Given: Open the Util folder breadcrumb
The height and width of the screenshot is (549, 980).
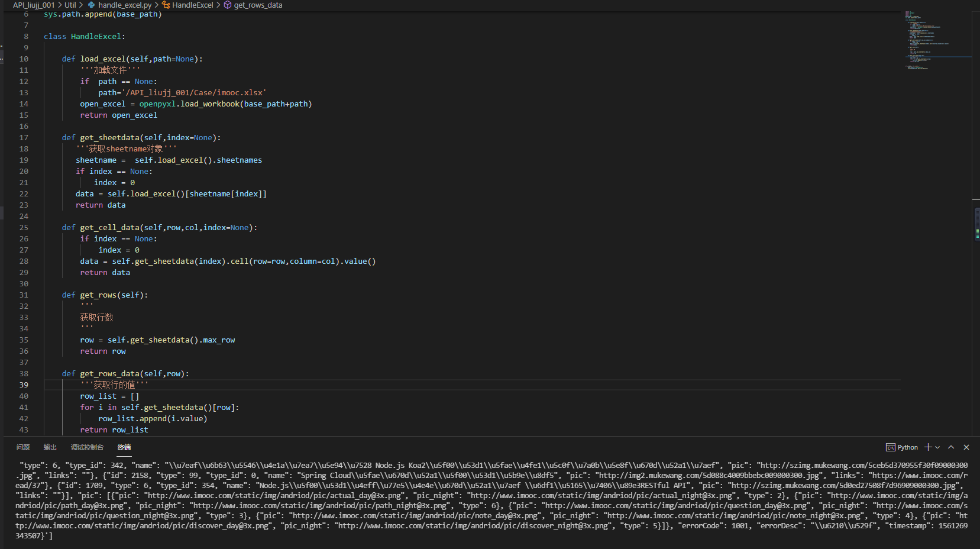Looking at the screenshot, I should click(70, 5).
